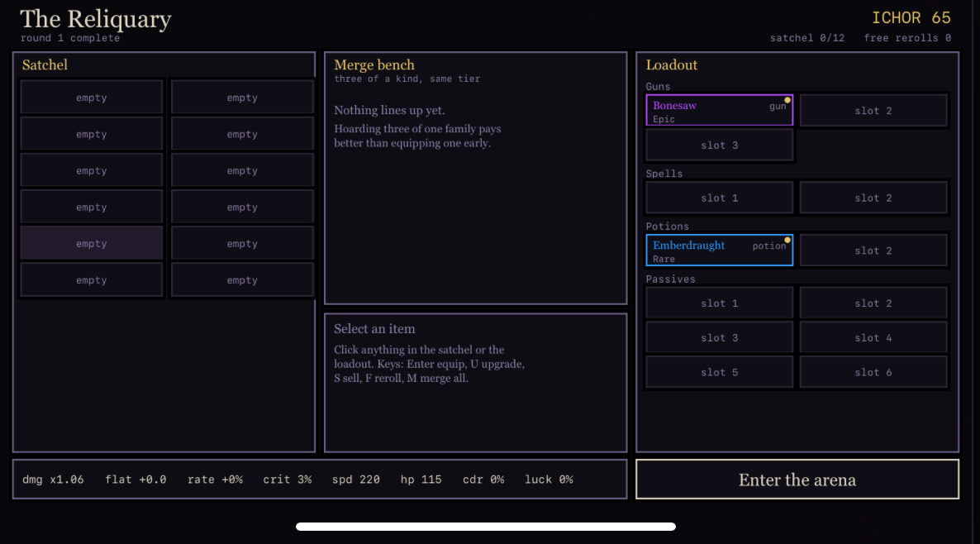
Task: Select Passives slot 1
Action: pyautogui.click(x=720, y=303)
